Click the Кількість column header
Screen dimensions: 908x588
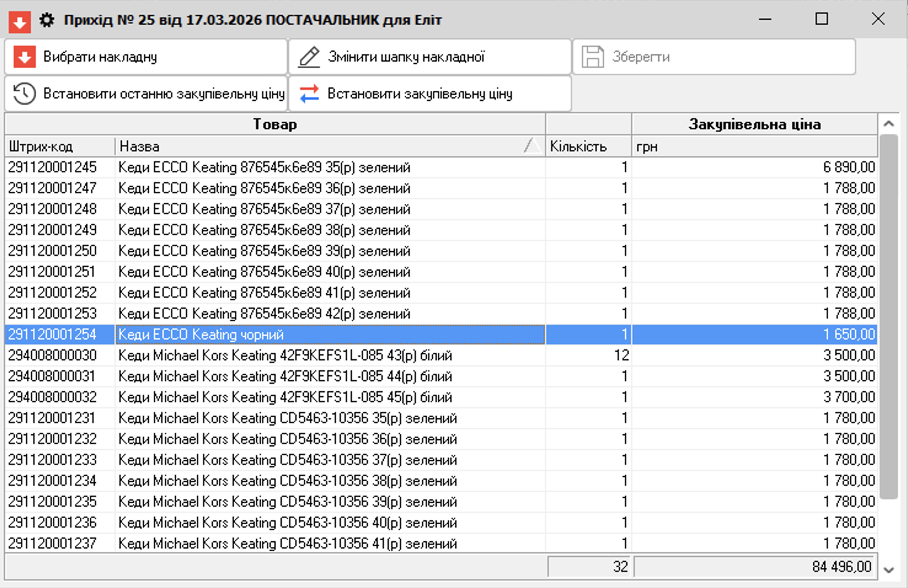coord(578,146)
